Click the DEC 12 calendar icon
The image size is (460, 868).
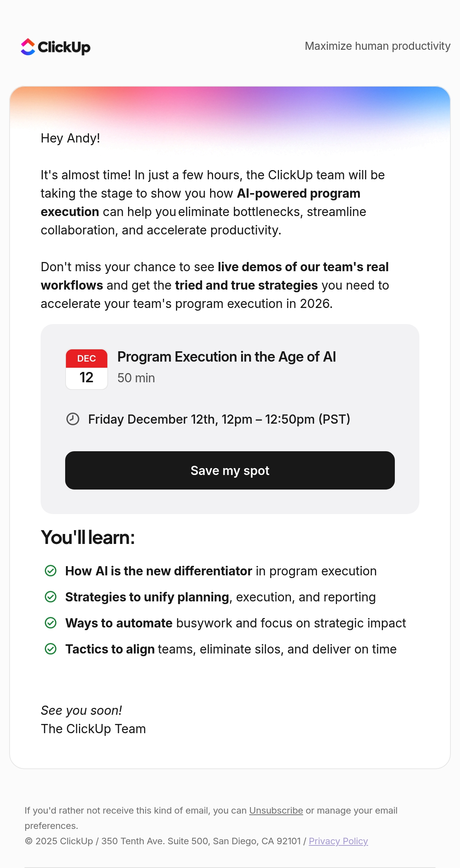coord(87,369)
